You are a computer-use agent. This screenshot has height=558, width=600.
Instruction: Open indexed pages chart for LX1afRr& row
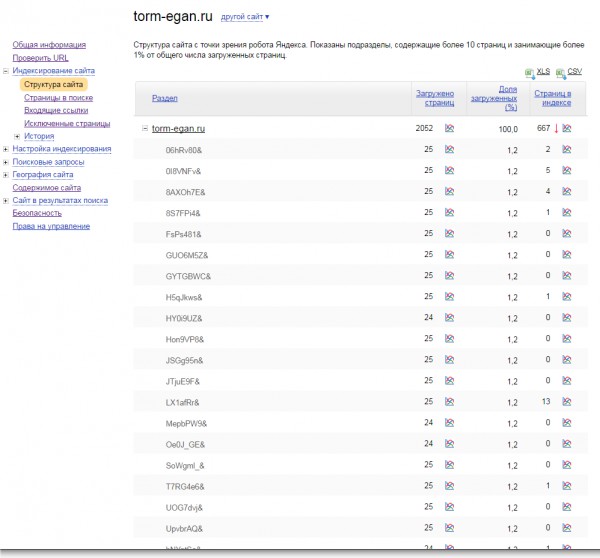pyautogui.click(x=567, y=402)
